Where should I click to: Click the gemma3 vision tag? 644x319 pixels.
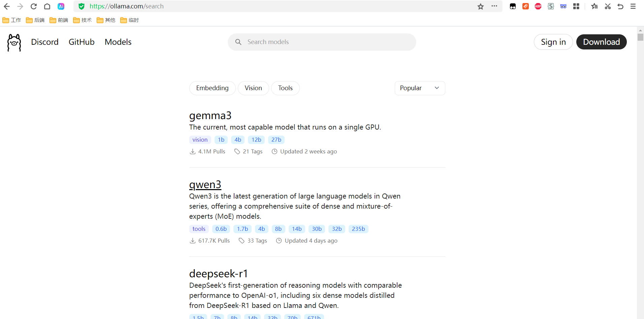200,140
